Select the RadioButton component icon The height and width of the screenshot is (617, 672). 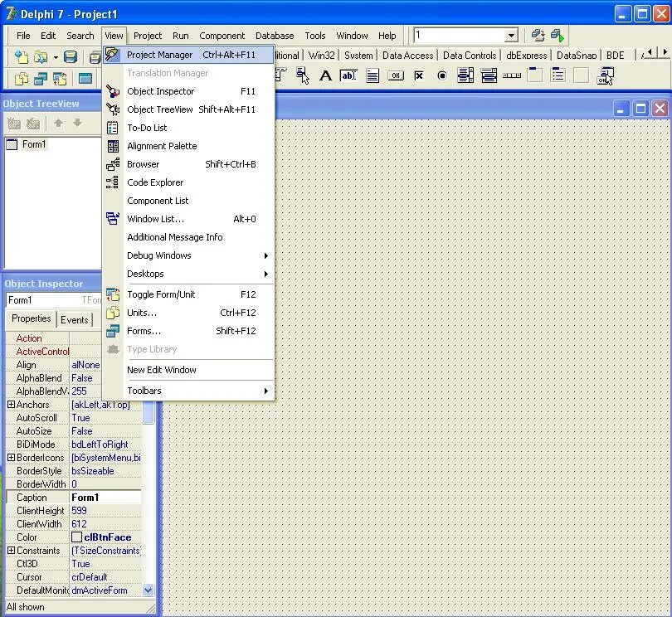[x=442, y=75]
